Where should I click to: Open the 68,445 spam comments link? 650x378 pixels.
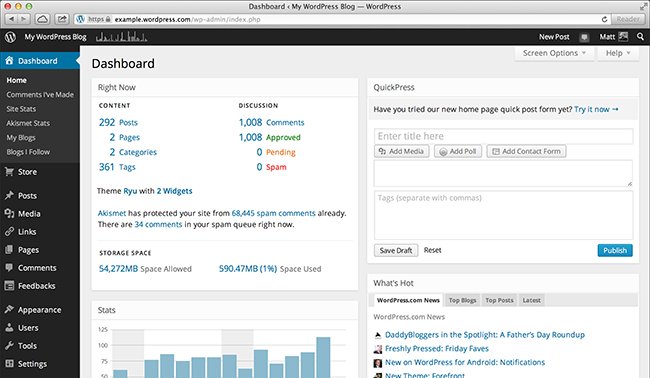273,213
